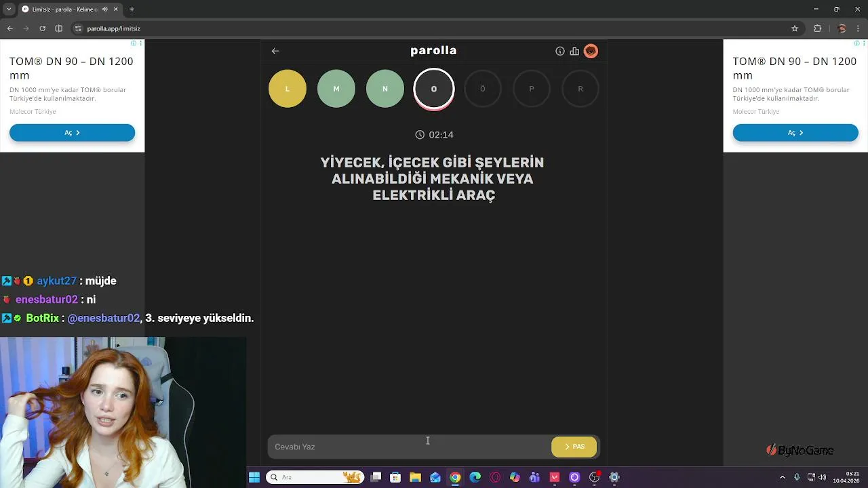Click the YİYECEK, İÇECEK clue text

pos(433,179)
